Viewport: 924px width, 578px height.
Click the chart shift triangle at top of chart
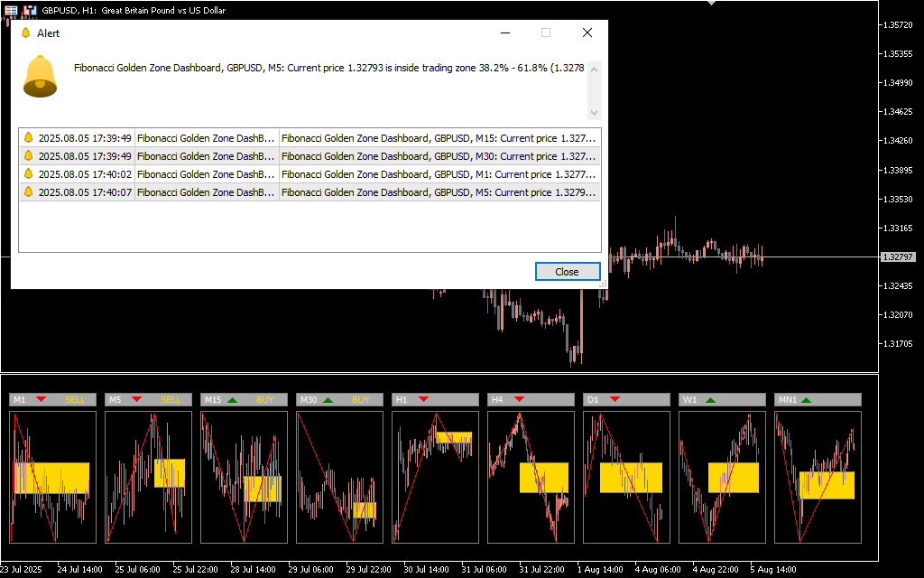coord(713,4)
